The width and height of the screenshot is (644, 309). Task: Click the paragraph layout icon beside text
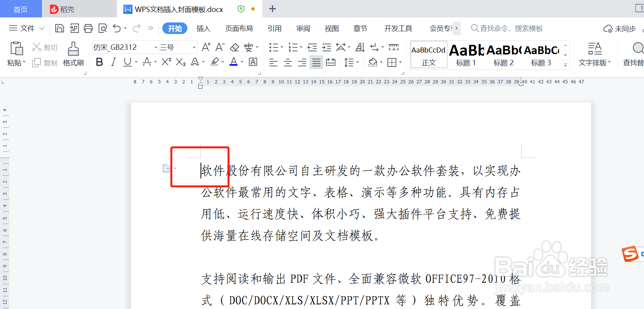[x=167, y=168]
